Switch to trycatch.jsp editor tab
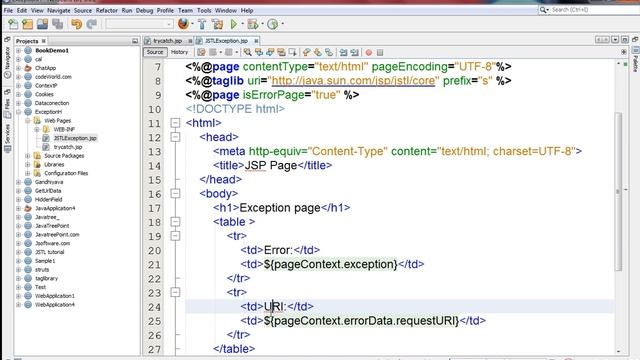The image size is (640, 360). (x=167, y=41)
